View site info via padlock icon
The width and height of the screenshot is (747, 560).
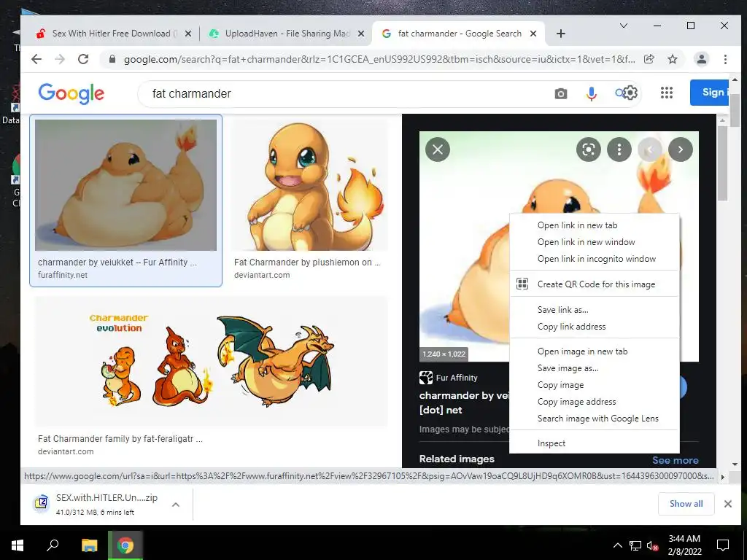[x=112, y=59]
